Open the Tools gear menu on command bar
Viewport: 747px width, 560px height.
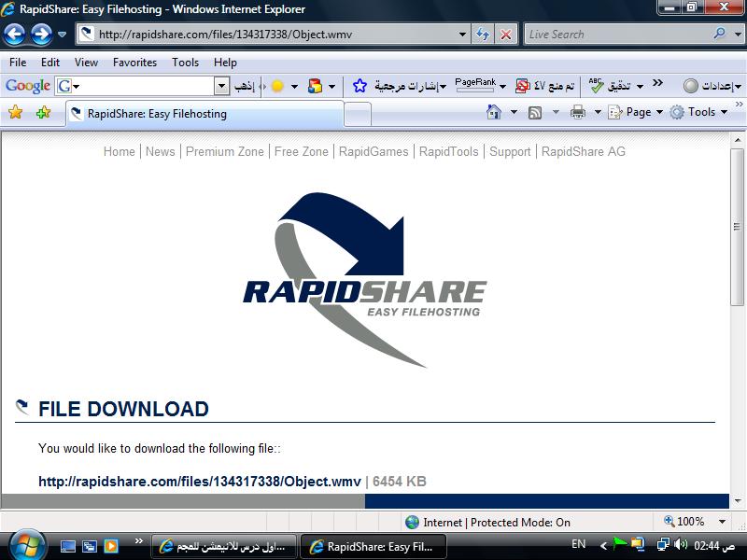click(698, 112)
